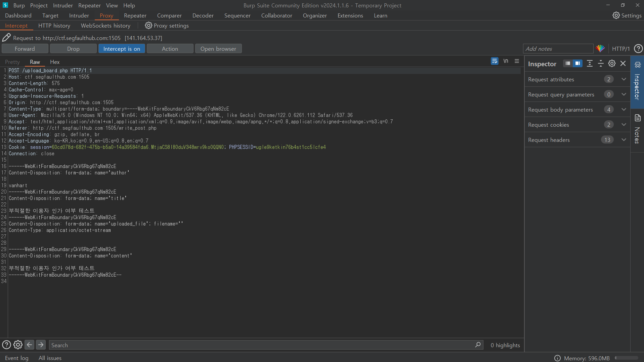
Task: Open the View menu
Action: [112, 5]
